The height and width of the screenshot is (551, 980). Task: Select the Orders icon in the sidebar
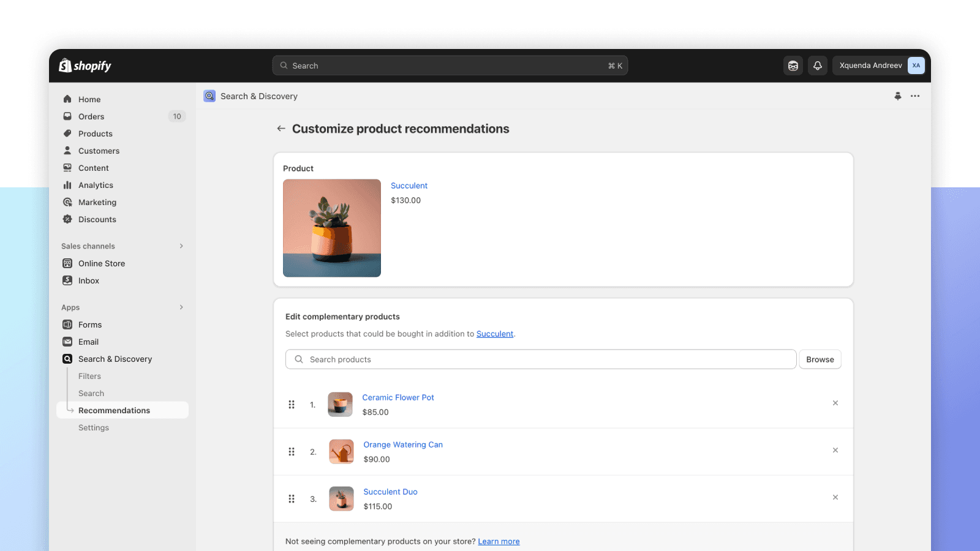(67, 116)
